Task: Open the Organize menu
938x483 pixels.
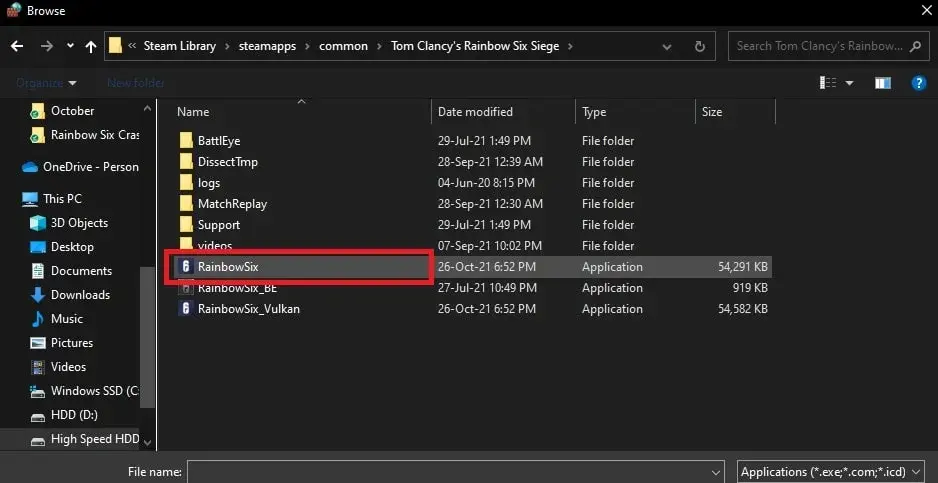Action: click(x=46, y=83)
